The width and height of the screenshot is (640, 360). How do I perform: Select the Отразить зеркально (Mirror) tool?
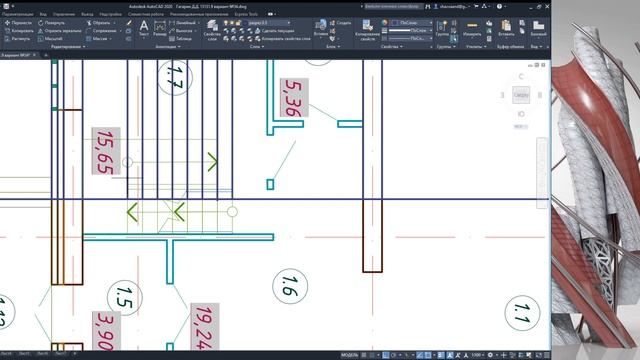[x=60, y=31]
